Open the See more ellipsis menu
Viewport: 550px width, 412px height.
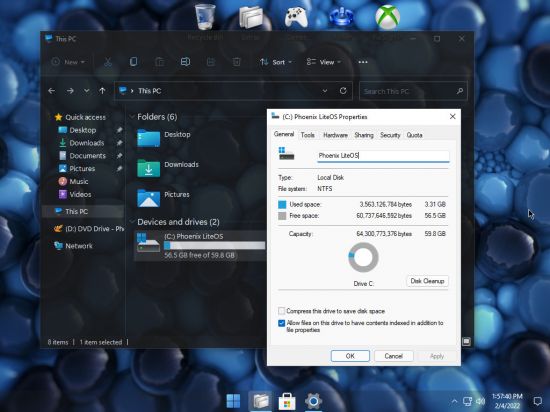click(x=363, y=62)
